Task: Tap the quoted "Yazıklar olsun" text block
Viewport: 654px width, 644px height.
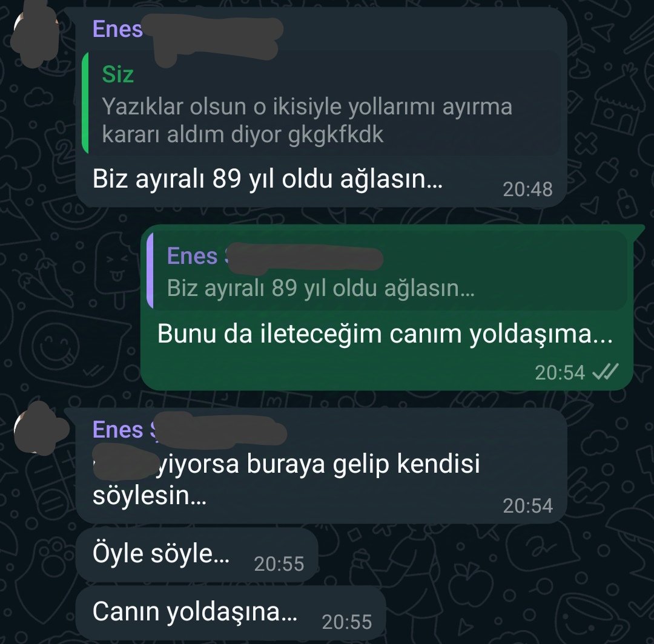Action: coord(307,120)
